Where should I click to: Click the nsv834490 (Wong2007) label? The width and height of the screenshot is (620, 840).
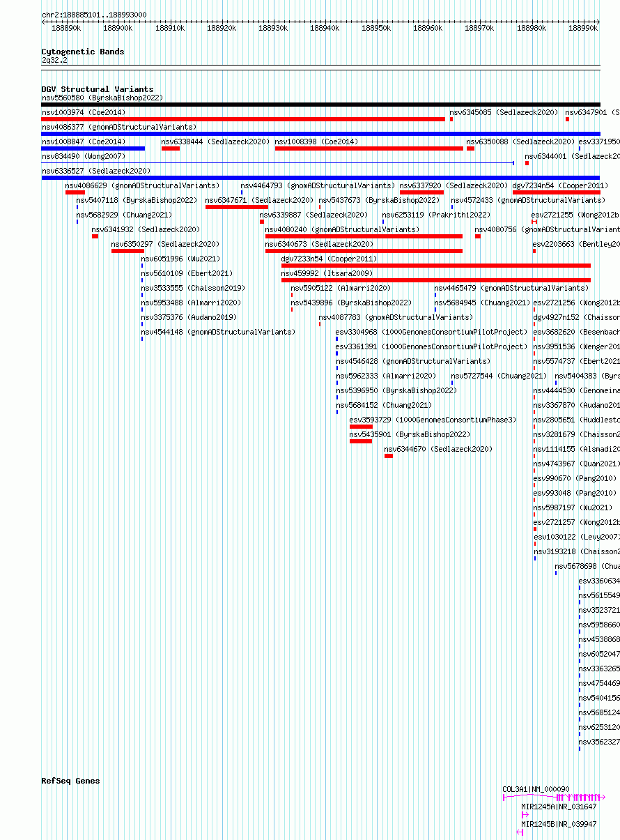(84, 156)
